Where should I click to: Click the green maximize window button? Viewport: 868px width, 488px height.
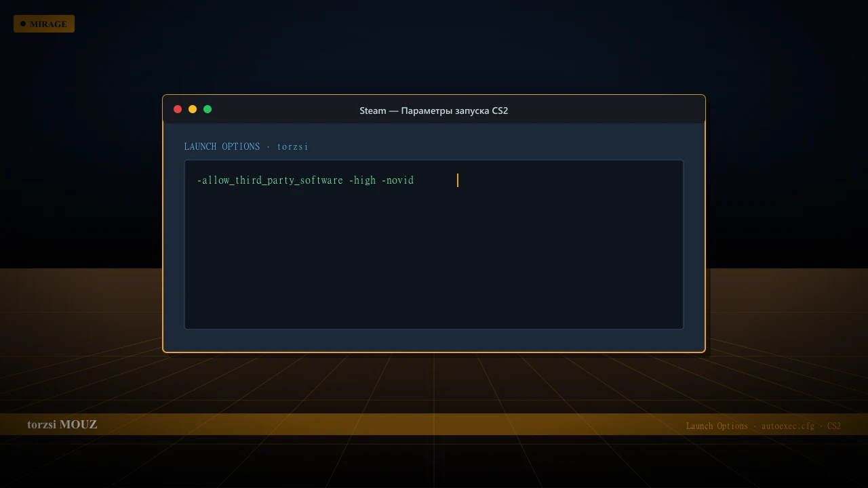pos(208,109)
